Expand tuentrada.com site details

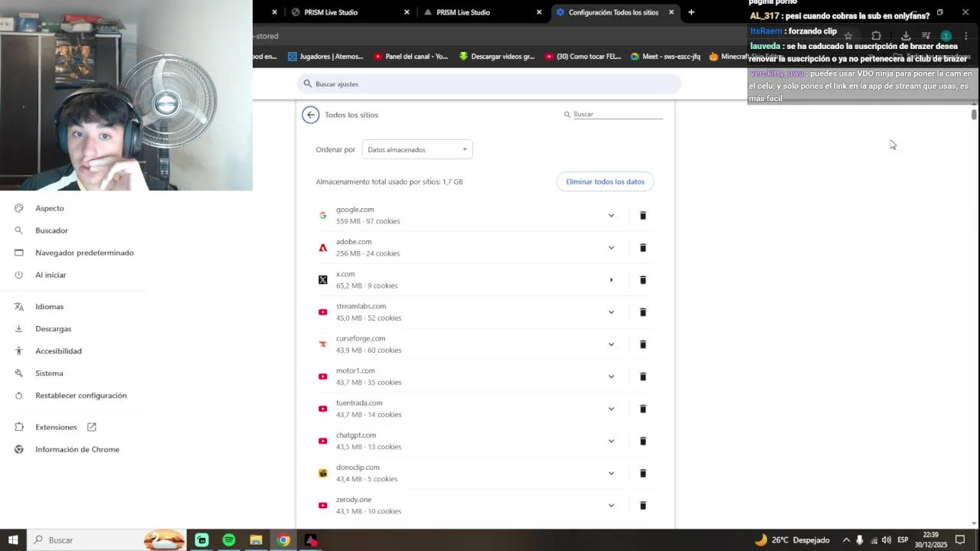611,409
